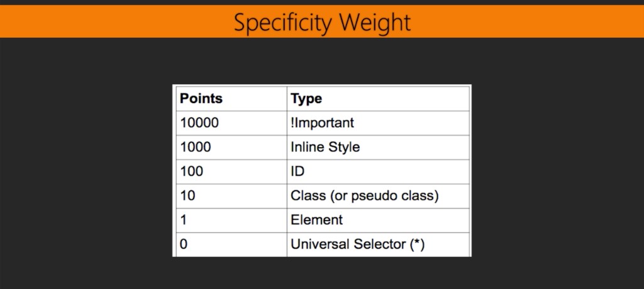
Task: Click the 10000 points value
Action: point(199,123)
